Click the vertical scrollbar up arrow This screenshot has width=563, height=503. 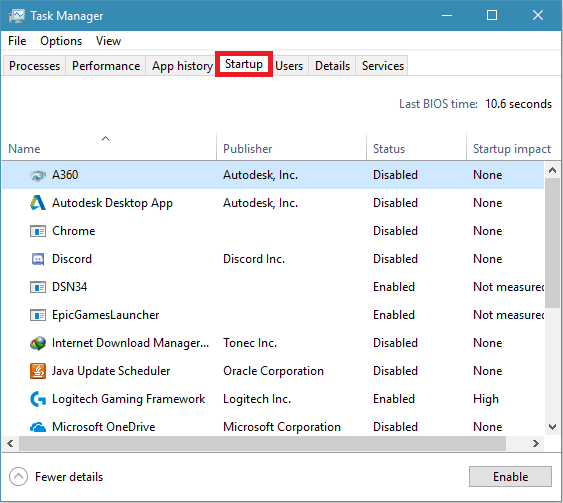pyautogui.click(x=552, y=170)
